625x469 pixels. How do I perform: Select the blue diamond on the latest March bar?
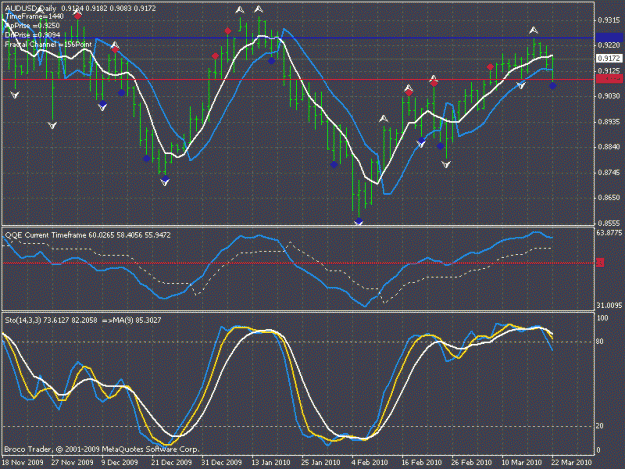click(x=553, y=86)
